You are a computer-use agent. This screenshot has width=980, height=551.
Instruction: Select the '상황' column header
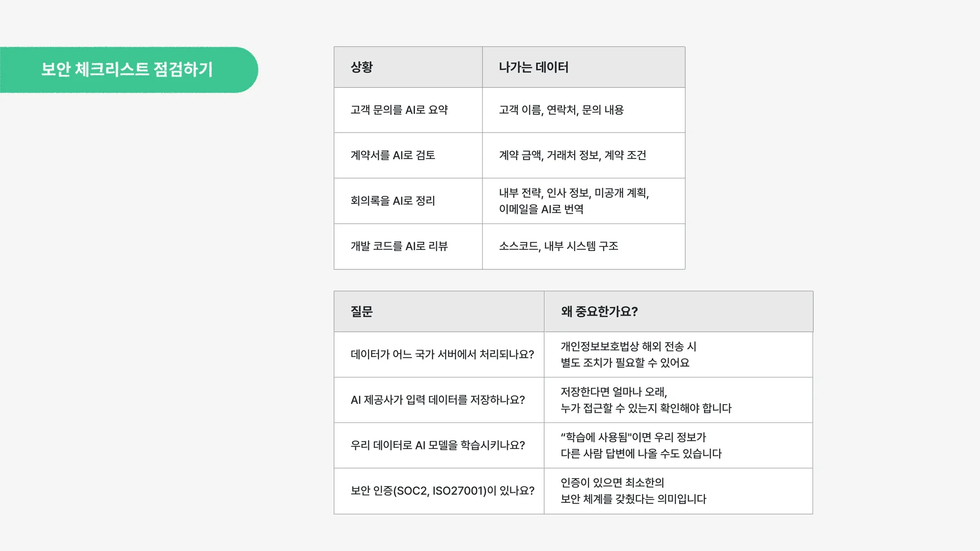(x=362, y=67)
